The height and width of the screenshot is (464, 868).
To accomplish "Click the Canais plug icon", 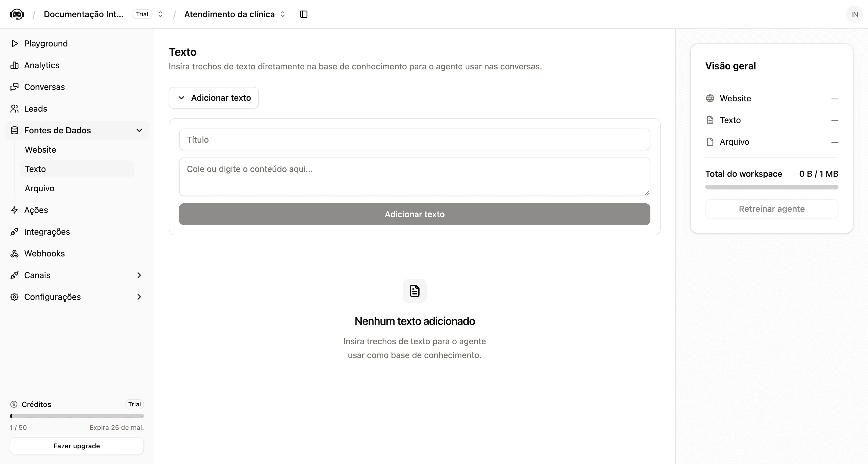I will point(14,275).
